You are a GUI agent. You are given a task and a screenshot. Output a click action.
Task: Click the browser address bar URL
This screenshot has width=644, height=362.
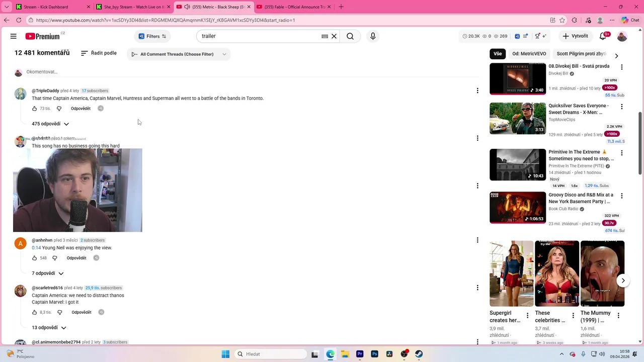coord(166,20)
